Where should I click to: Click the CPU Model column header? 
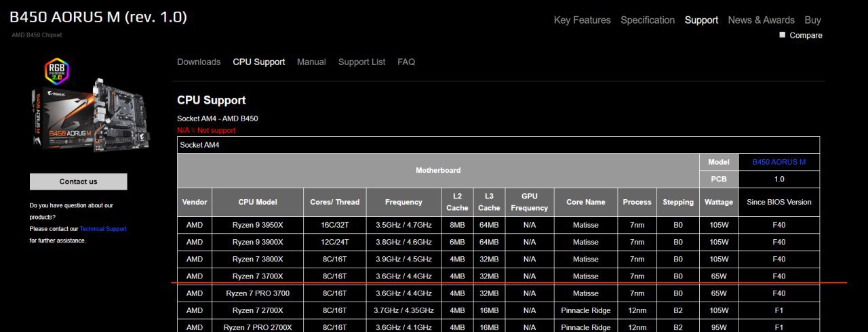pyautogui.click(x=258, y=202)
